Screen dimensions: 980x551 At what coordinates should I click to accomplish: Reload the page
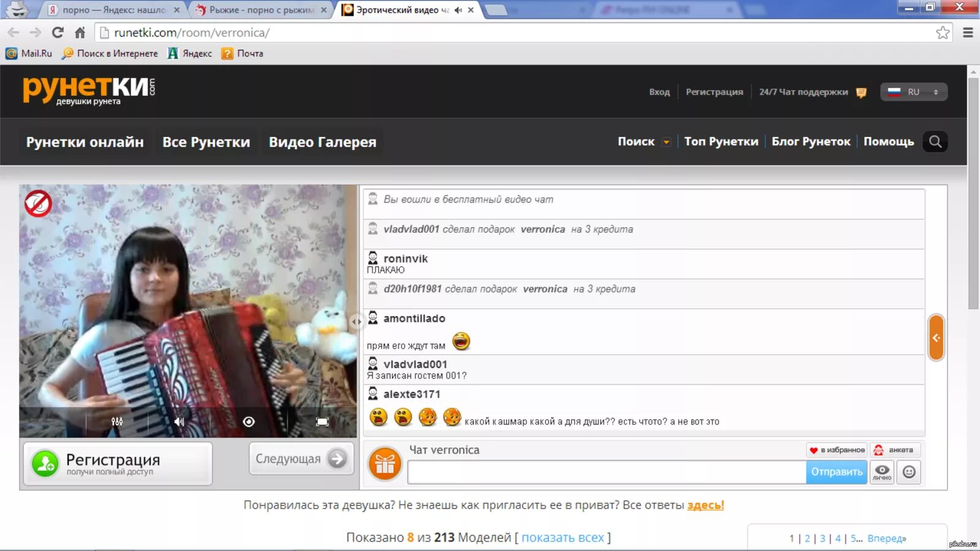coord(58,32)
